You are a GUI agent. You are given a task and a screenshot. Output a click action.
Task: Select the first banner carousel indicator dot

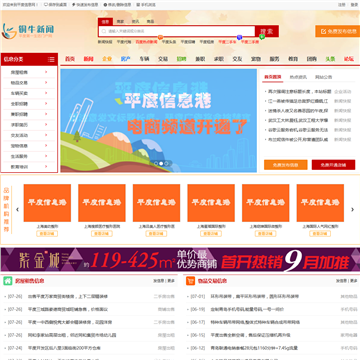[x=156, y=163]
